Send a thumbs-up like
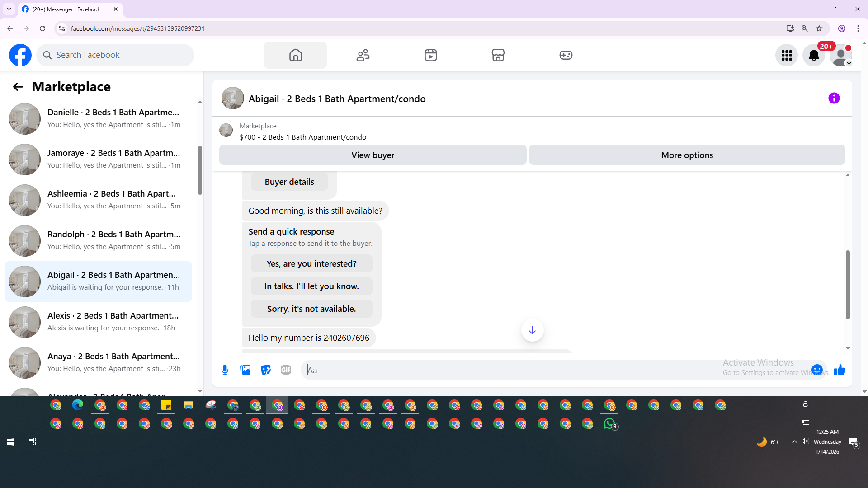Viewport: 868px width, 488px height. (x=840, y=370)
